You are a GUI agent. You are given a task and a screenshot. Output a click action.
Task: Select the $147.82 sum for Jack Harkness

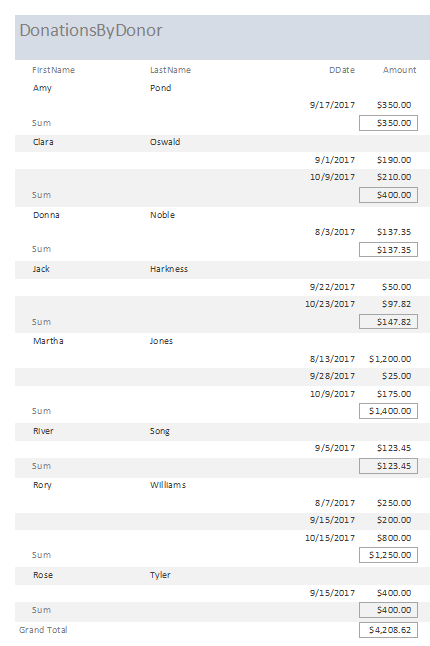point(388,322)
